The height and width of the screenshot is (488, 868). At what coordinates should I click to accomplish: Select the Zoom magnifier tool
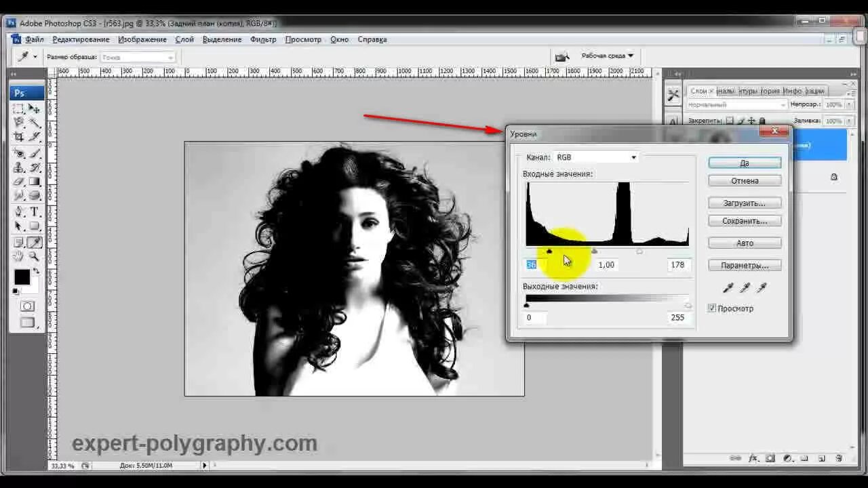[34, 256]
